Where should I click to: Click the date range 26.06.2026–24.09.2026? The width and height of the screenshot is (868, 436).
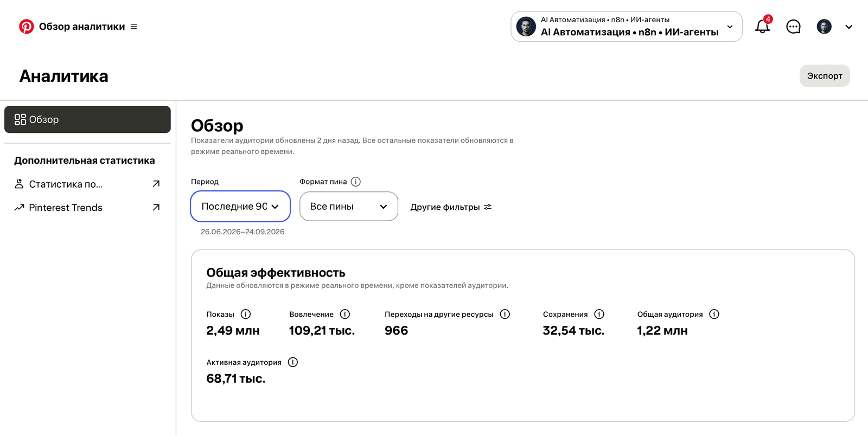[242, 232]
